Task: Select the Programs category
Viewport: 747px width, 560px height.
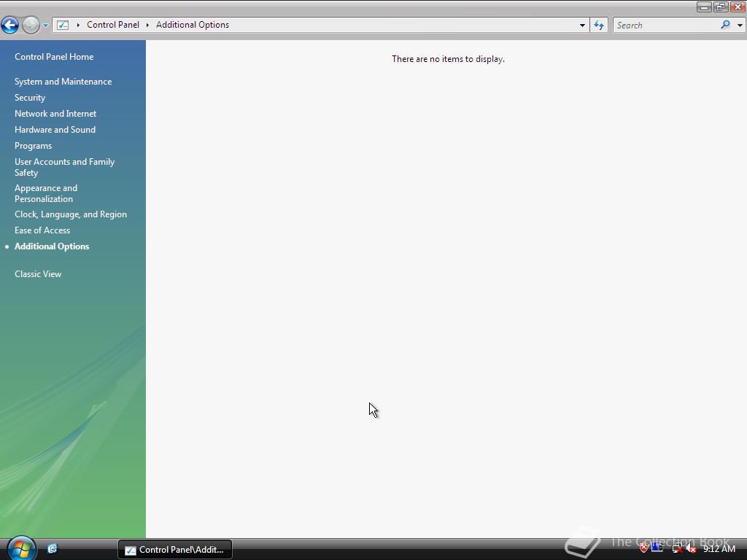Action: point(33,146)
